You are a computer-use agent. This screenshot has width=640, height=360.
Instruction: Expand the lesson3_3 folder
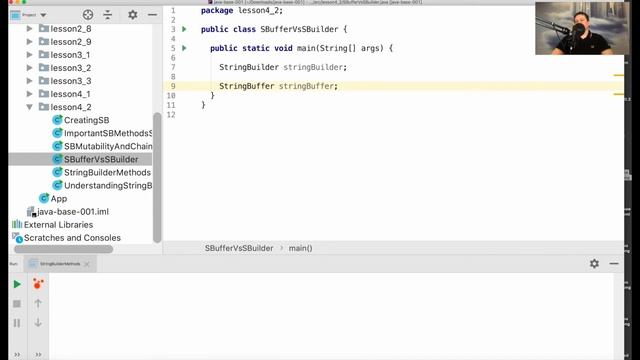29,81
